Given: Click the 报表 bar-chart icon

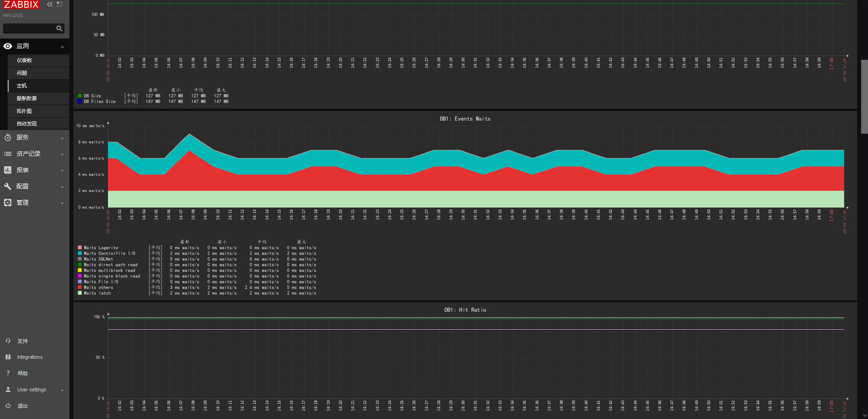Looking at the screenshot, I should (x=7, y=170).
